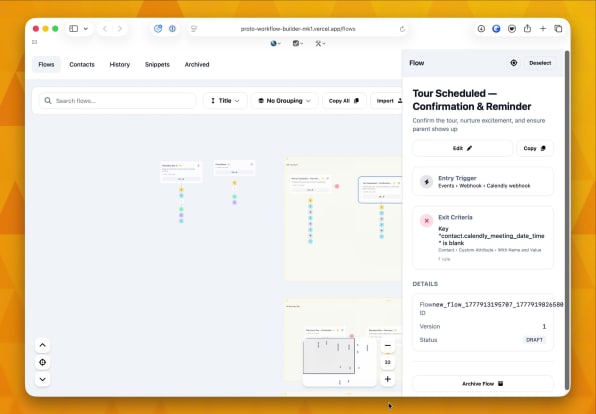
Task: Click the Pocket shield extension icon
Action: [512, 29]
